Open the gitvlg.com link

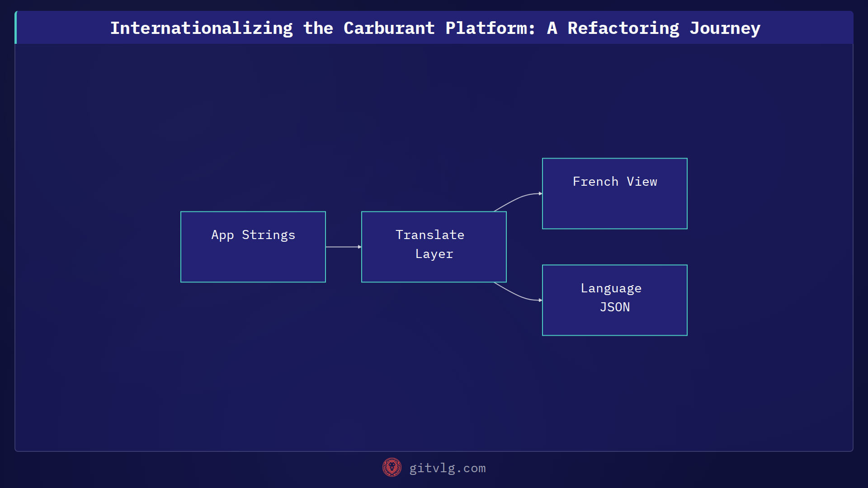click(448, 468)
